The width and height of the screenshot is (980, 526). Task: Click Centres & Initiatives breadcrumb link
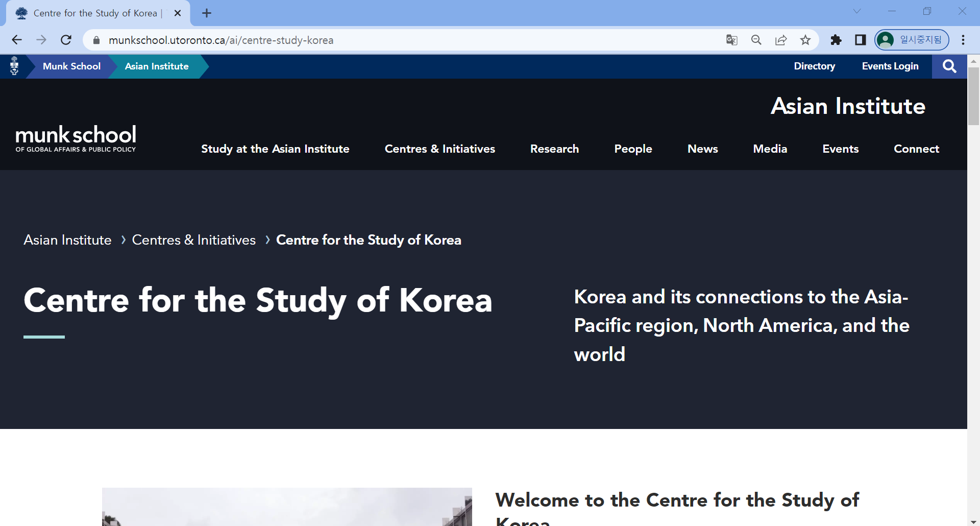point(194,240)
